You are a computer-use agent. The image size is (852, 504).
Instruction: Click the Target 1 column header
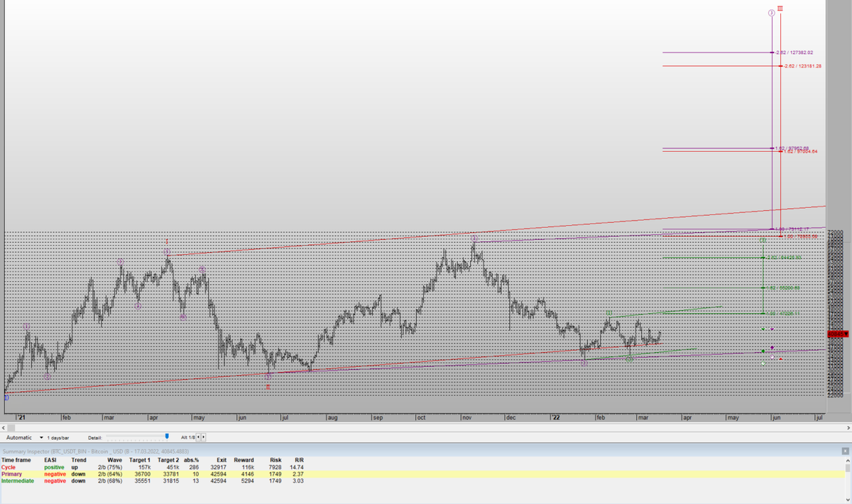coord(140,461)
